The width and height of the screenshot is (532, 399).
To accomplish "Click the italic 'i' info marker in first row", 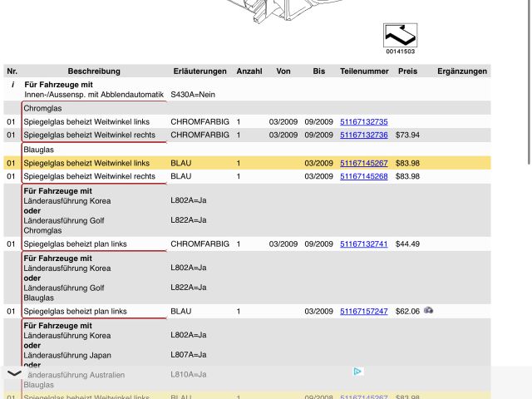I will click(x=12, y=85).
